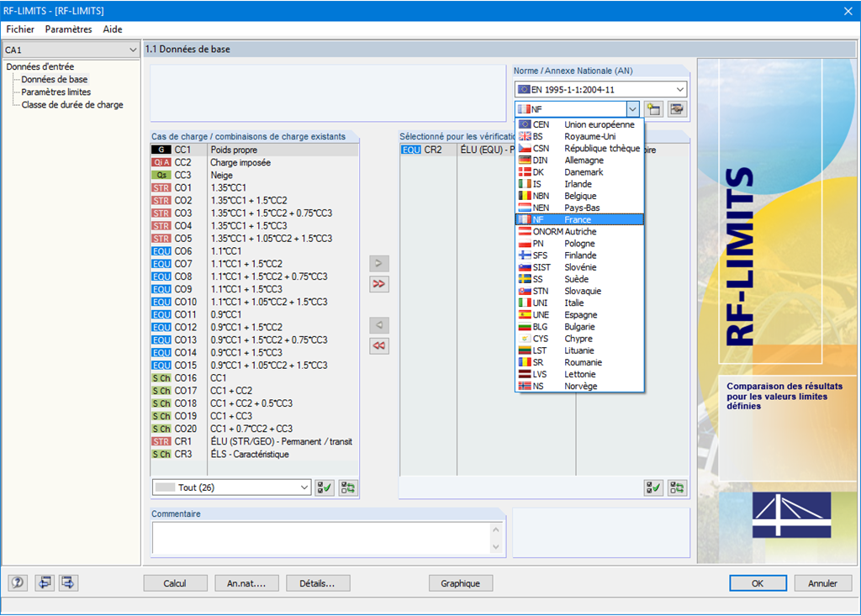This screenshot has height=616, width=861.
Task: Select load case CC2 Charge imposée
Action: [x=255, y=162]
